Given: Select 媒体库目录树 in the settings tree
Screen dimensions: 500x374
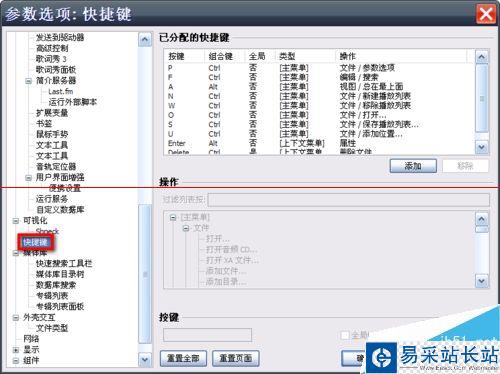Looking at the screenshot, I should [60, 274].
